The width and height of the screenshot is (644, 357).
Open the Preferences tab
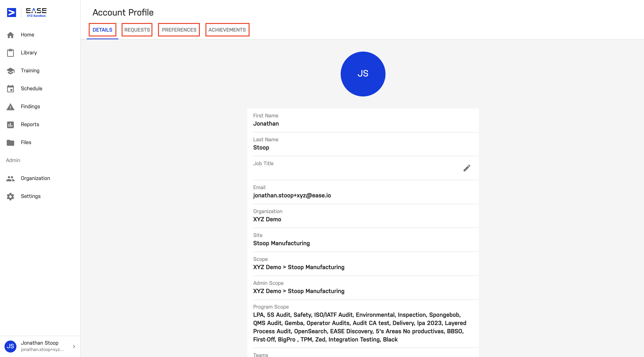pyautogui.click(x=179, y=30)
